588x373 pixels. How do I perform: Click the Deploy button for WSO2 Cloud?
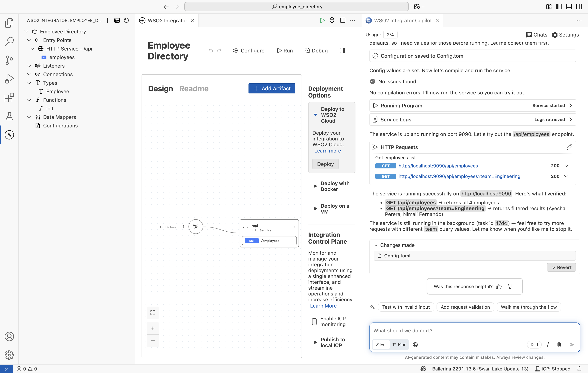click(x=325, y=164)
